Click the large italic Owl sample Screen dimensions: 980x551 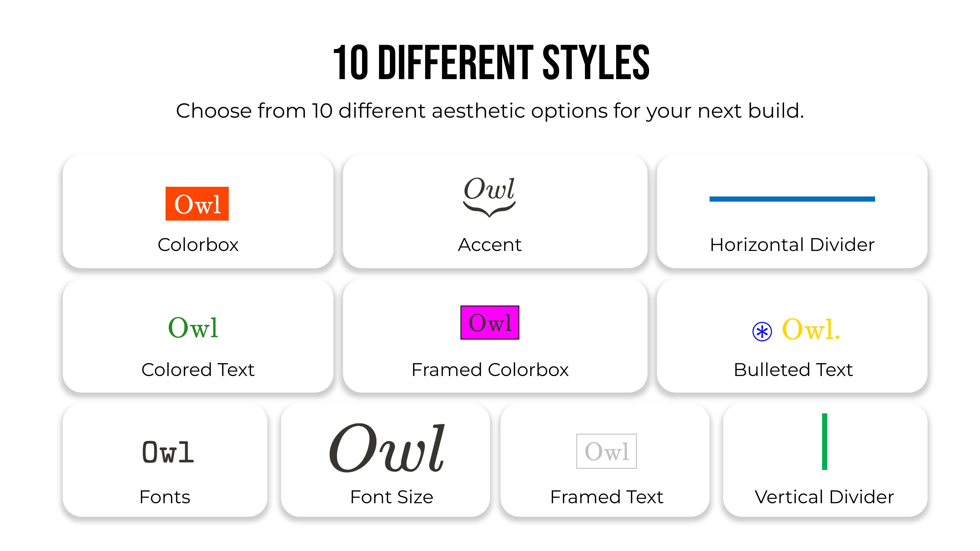pos(387,448)
